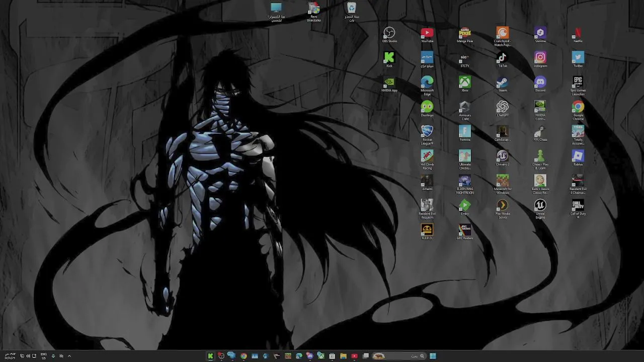Open Resident Evil 4 Chainsaw shortcut
Viewport: 644px width, 362px height.
(x=578, y=185)
